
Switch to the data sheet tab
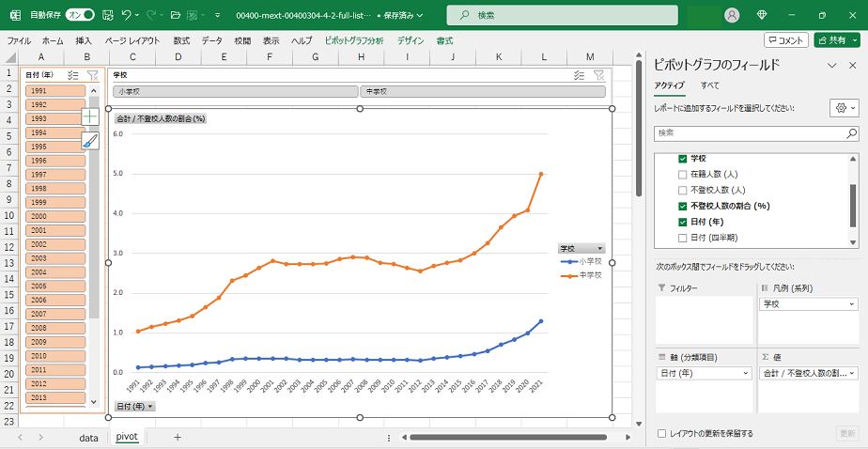tap(88, 438)
